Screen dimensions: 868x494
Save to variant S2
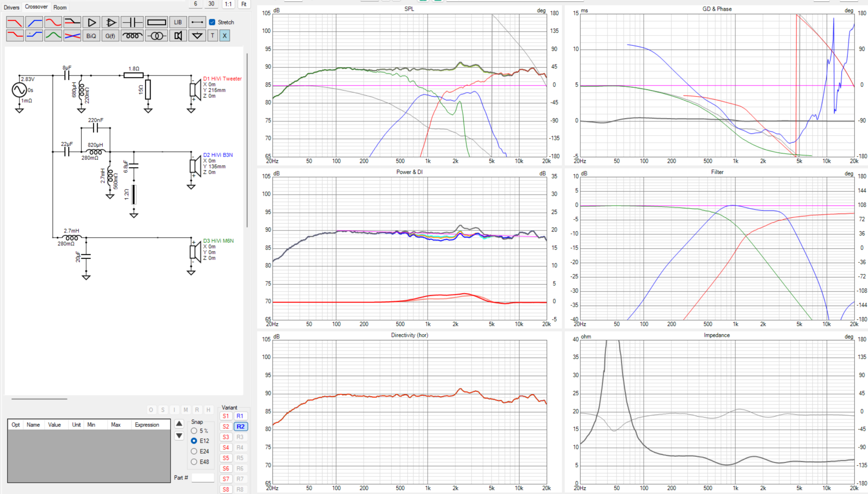[x=226, y=427]
